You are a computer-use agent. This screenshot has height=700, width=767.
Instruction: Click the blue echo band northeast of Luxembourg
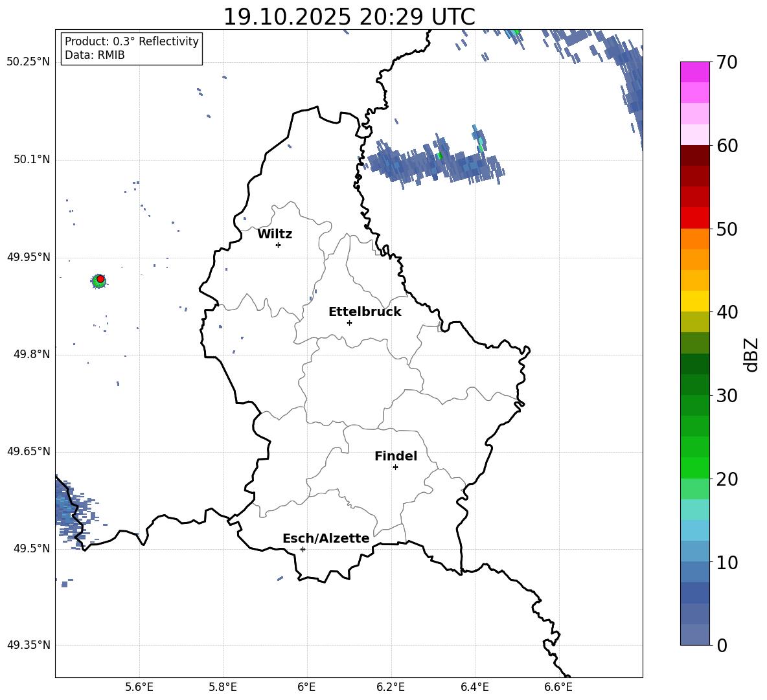[x=435, y=161]
